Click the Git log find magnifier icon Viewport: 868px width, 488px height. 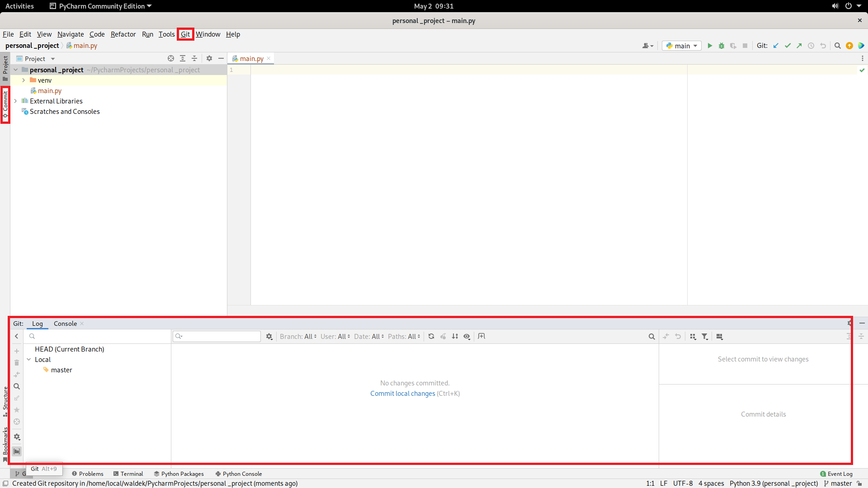coord(651,336)
